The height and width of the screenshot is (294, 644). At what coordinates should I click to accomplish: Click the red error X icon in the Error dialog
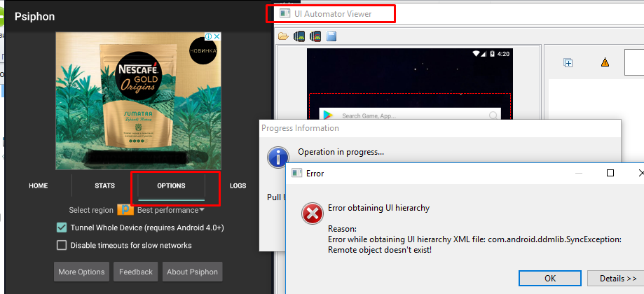point(312,213)
